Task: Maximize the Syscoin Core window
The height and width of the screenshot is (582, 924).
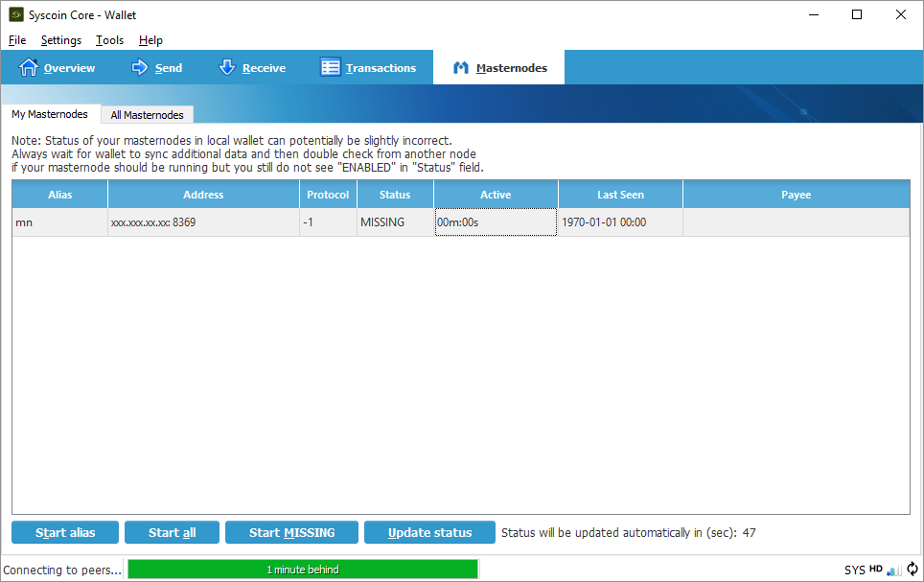Action: click(x=857, y=14)
